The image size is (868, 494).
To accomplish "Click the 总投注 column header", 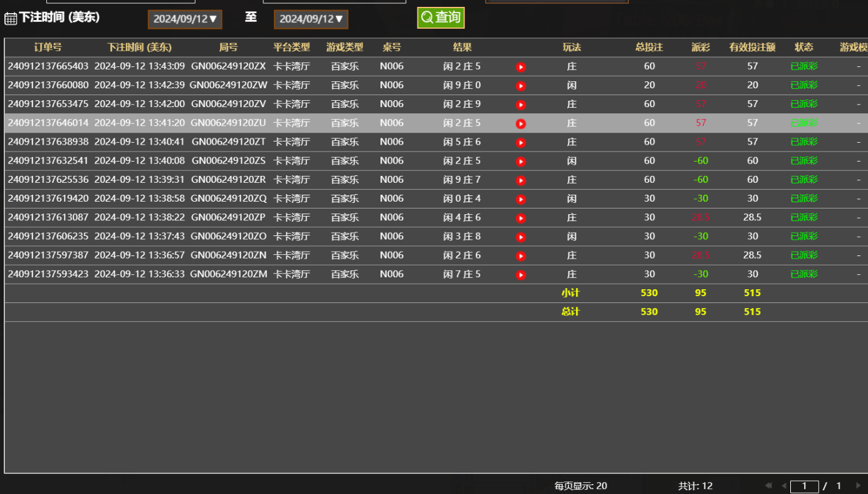I will click(649, 48).
